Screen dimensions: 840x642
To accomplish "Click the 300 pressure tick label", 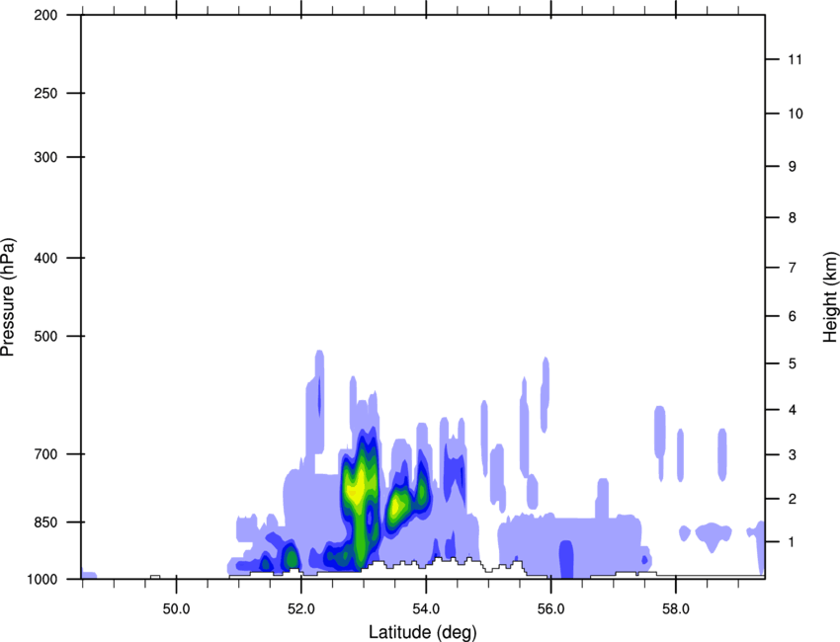I will pos(45,157).
